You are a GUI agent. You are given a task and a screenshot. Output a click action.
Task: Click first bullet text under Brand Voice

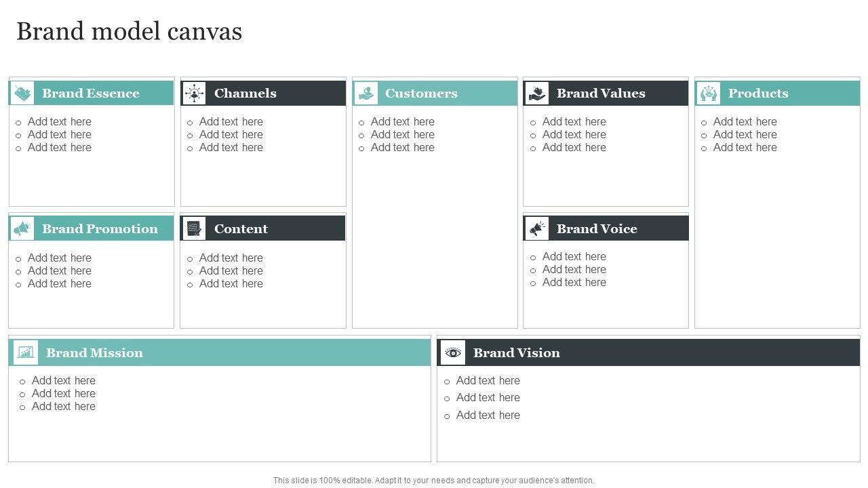coord(574,257)
